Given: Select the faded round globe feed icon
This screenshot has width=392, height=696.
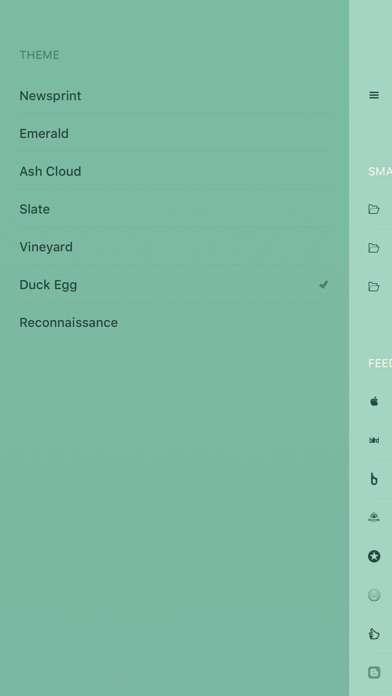Looking at the screenshot, I should pyautogui.click(x=374, y=595).
